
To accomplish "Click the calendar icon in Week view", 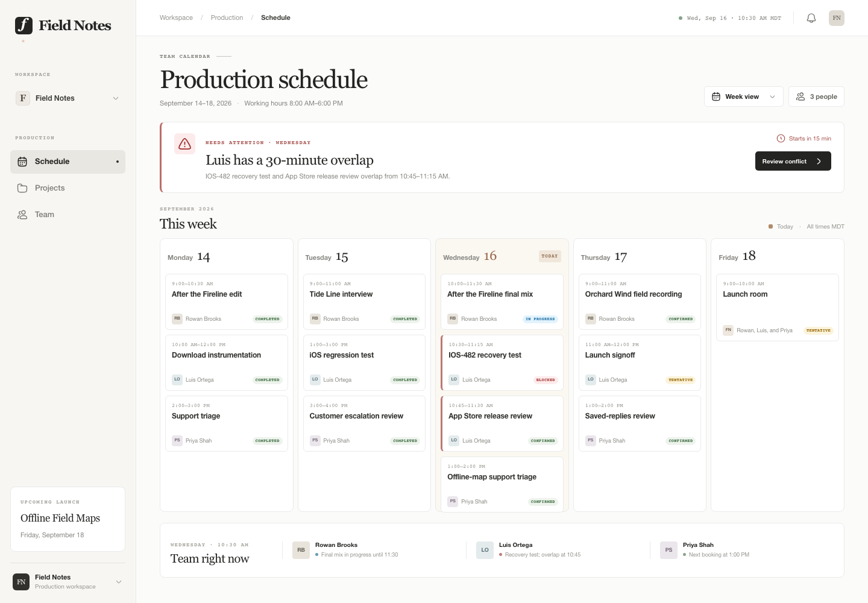I will coord(716,96).
